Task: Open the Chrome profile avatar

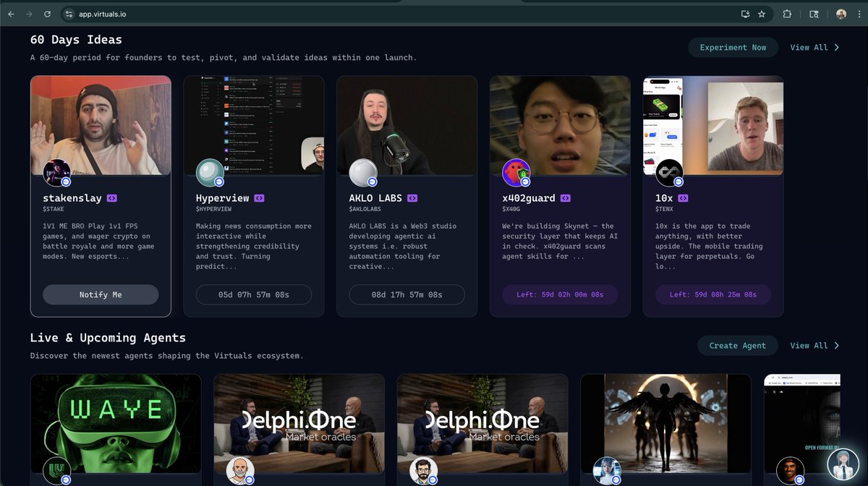Action: [x=841, y=14]
